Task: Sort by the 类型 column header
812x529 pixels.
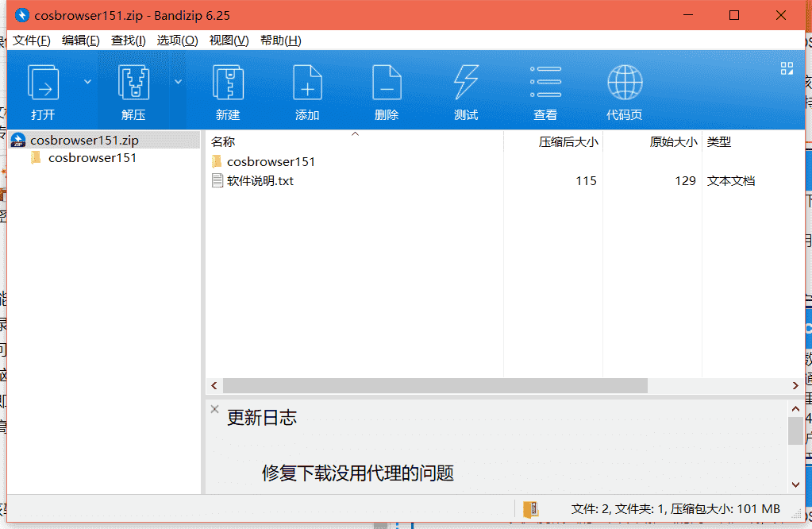Action: (719, 141)
